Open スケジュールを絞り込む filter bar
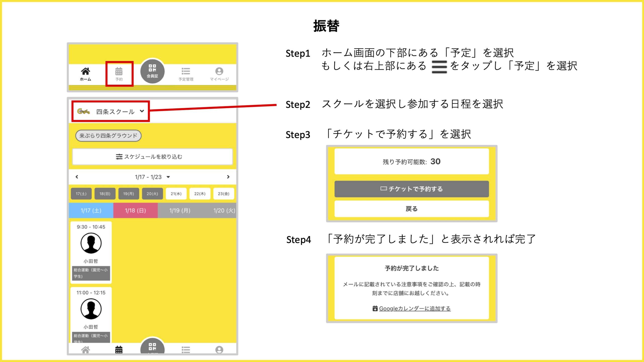This screenshot has width=644, height=362. click(152, 157)
